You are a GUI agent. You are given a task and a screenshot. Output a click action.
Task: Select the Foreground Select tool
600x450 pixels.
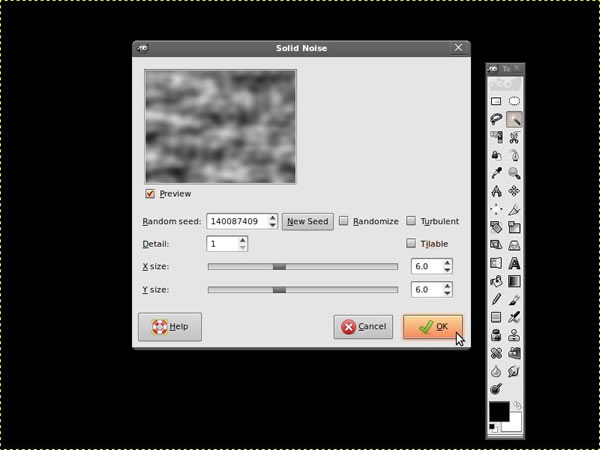(496, 155)
